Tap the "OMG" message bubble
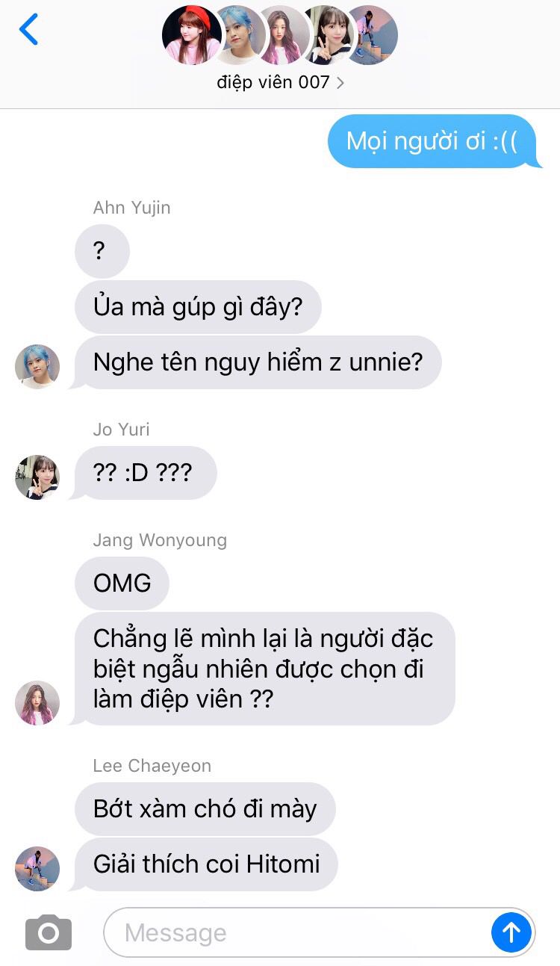 coord(122,583)
